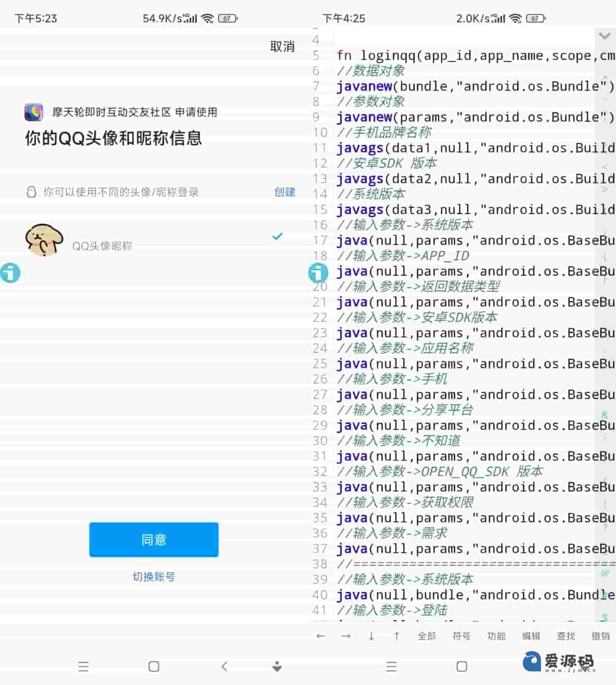Tap 全部 in the editor toolbar
616x685 pixels.
[427, 636]
